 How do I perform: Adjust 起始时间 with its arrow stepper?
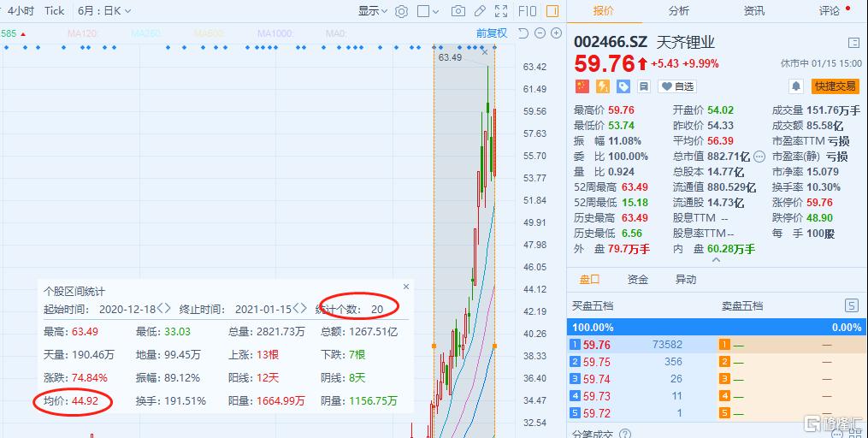point(164,309)
